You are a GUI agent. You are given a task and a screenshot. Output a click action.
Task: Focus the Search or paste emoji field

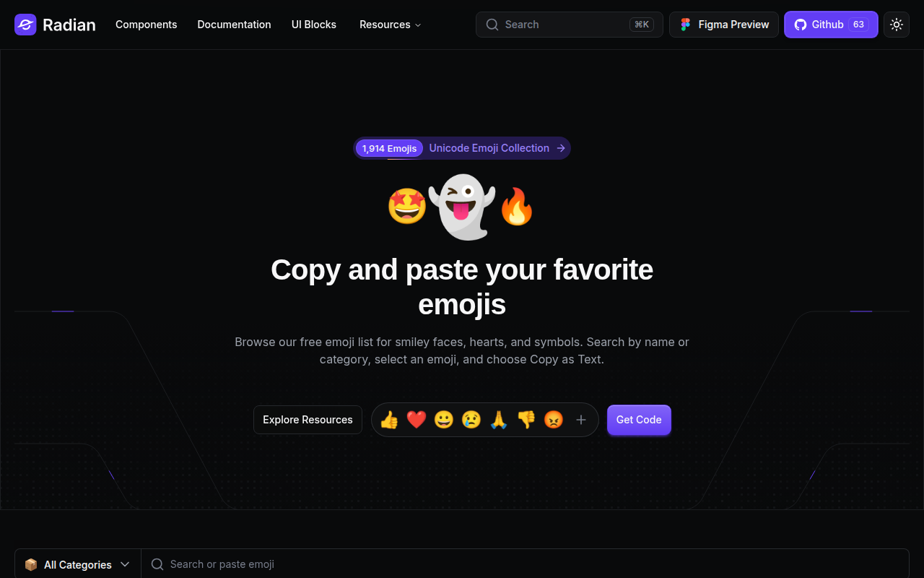click(525, 564)
